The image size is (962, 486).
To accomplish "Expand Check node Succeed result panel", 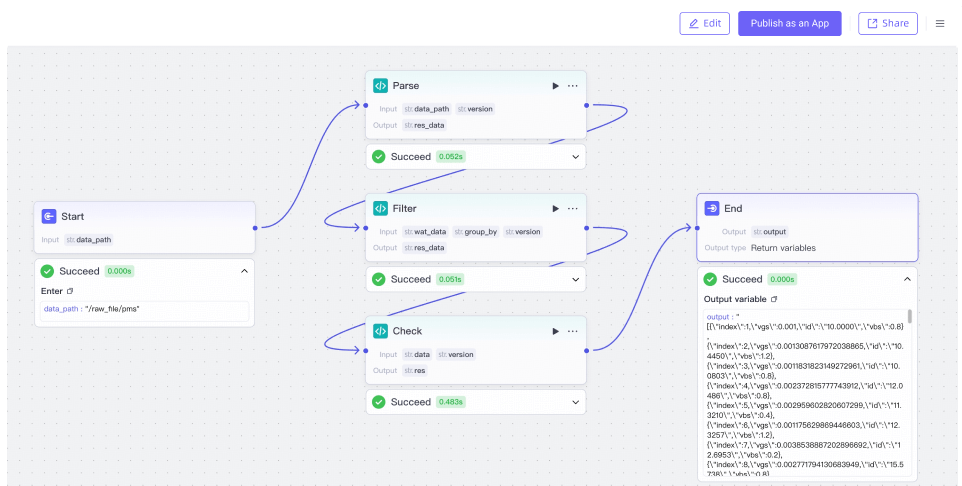I will pyautogui.click(x=575, y=402).
